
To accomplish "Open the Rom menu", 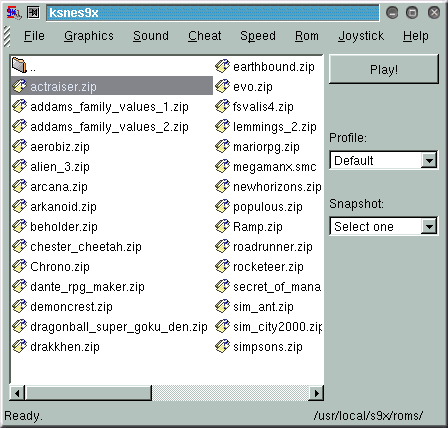I will click(307, 36).
